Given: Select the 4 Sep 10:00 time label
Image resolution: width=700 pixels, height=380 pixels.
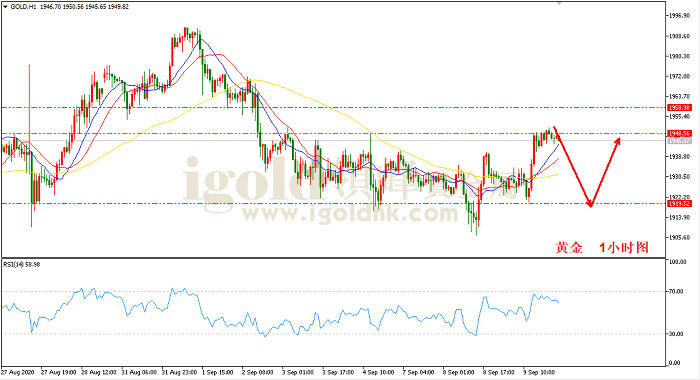Looking at the screenshot, I should point(378,372).
